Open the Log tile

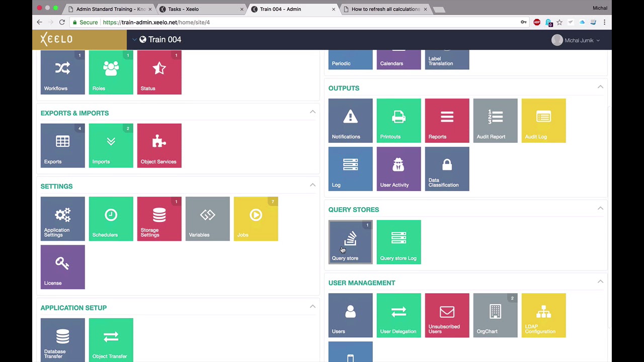coord(350,169)
